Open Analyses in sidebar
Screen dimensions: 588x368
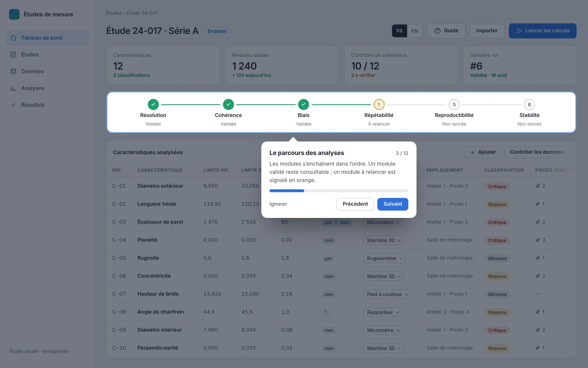pyautogui.click(x=47, y=88)
